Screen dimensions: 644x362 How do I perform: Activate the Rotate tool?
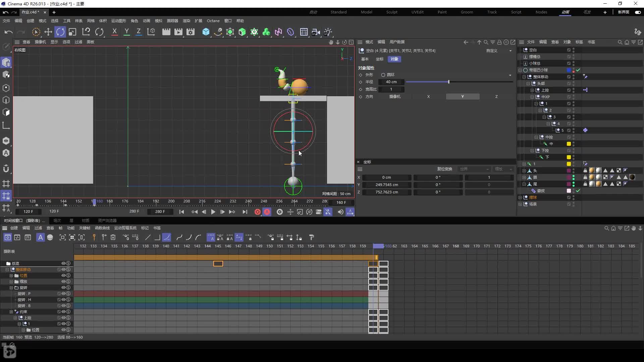click(60, 32)
